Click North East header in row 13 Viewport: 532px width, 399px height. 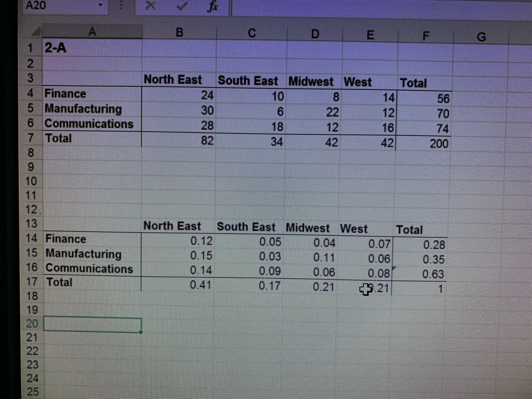point(172,226)
